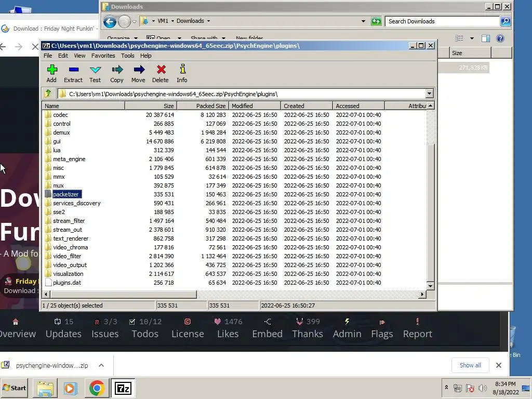This screenshot has width=532, height=399.
Task: Click the Back arrow in Downloads window
Action: tap(110, 21)
